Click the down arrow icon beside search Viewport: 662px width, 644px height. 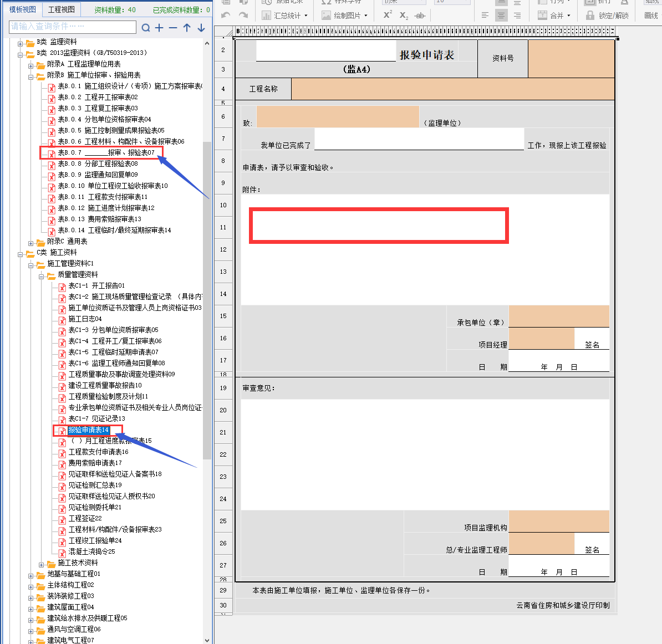[x=201, y=28]
